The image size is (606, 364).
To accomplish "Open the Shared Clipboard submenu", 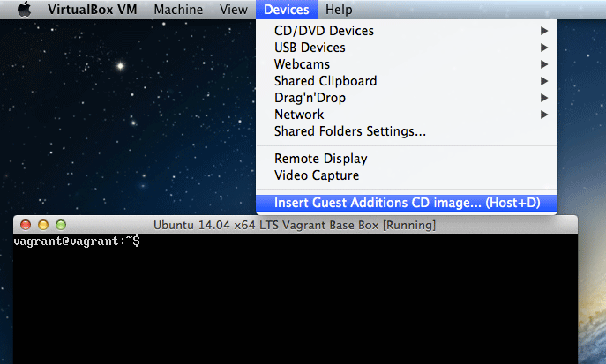I will [325, 81].
